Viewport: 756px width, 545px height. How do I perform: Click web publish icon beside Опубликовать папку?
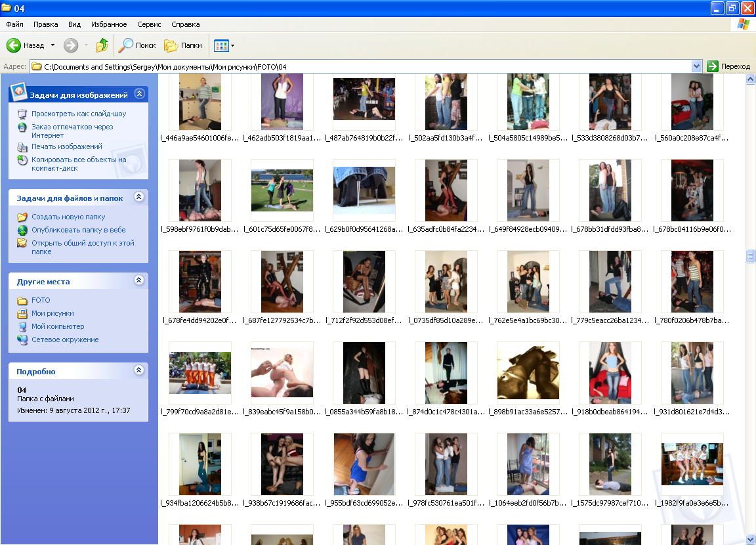(x=22, y=230)
